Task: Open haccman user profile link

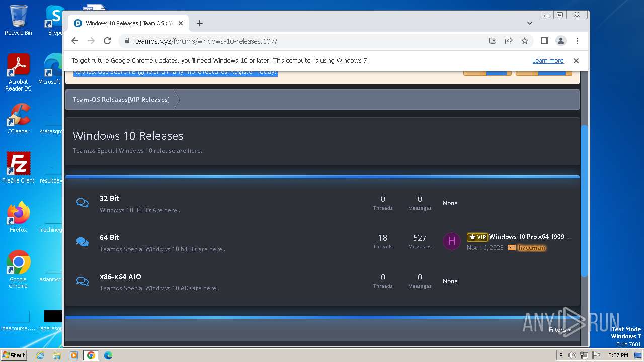Action: click(x=532, y=248)
